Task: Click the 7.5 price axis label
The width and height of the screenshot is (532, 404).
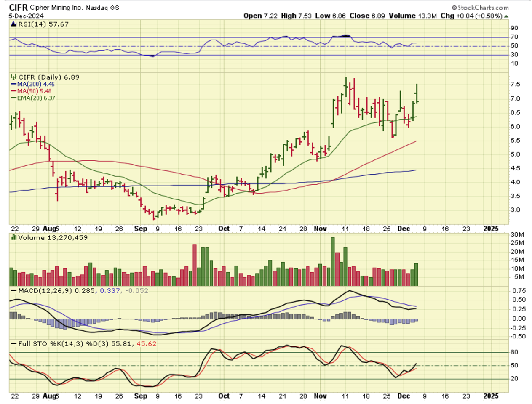Action: [515, 84]
